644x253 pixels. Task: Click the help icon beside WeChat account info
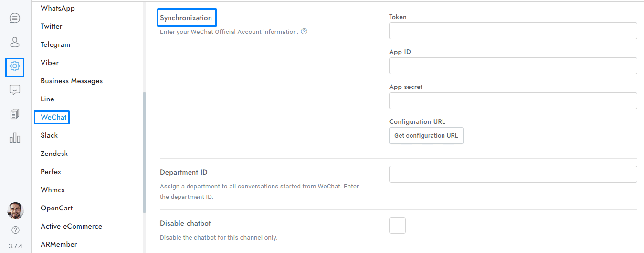[x=304, y=32]
